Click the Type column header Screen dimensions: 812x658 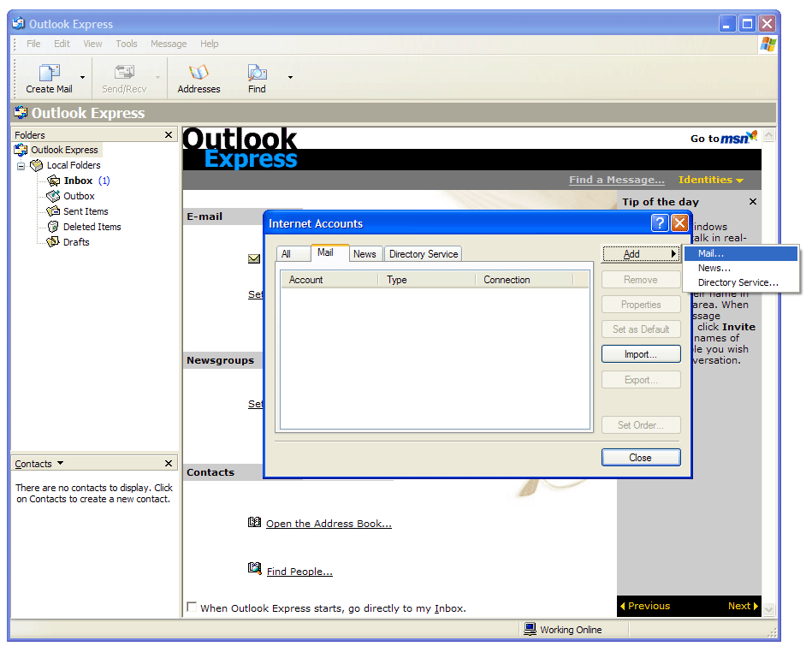point(426,280)
